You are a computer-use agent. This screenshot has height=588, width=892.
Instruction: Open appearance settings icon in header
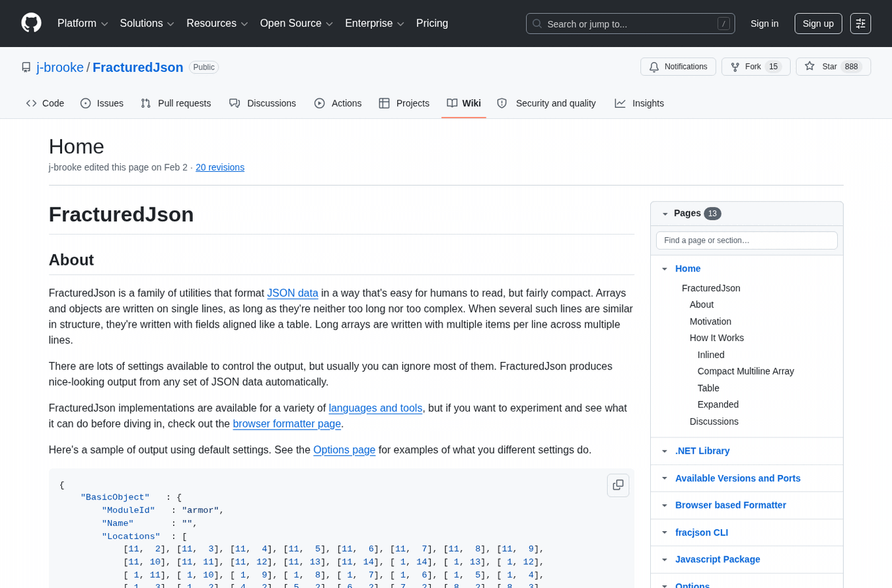click(860, 23)
